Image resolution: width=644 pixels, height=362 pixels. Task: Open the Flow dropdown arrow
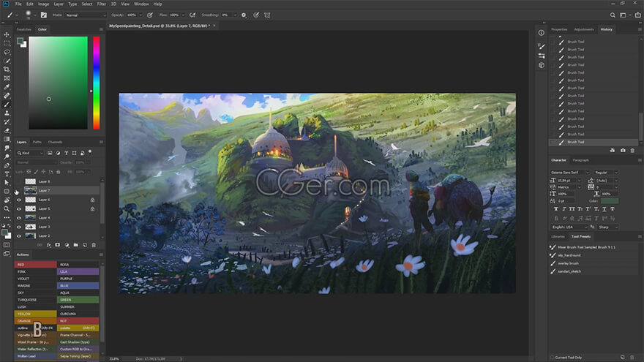tap(183, 15)
